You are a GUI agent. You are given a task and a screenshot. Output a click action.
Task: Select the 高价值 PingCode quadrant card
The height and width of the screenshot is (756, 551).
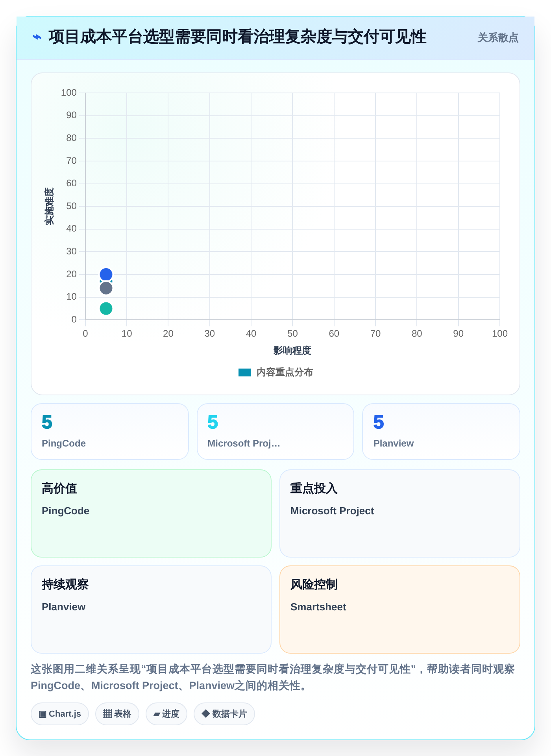(x=151, y=513)
